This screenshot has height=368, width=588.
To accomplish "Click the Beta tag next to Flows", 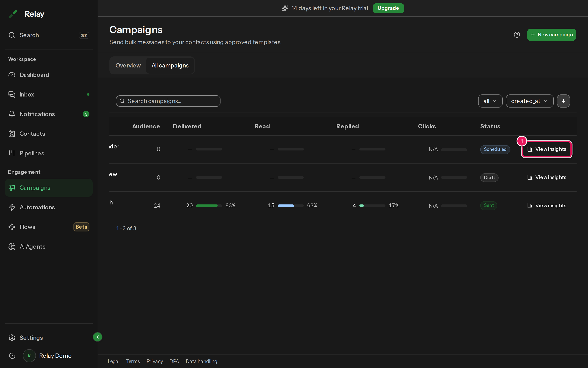I will click(x=81, y=227).
